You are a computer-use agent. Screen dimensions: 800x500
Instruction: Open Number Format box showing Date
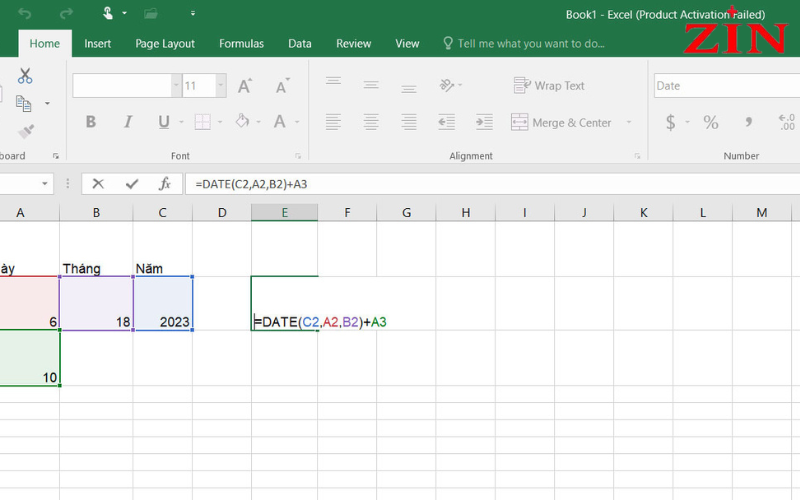[727, 86]
